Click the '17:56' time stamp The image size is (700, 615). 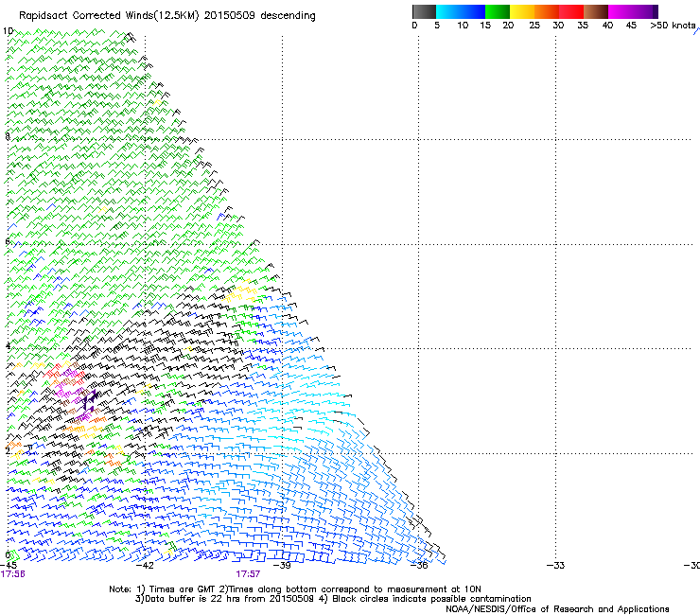13,574
